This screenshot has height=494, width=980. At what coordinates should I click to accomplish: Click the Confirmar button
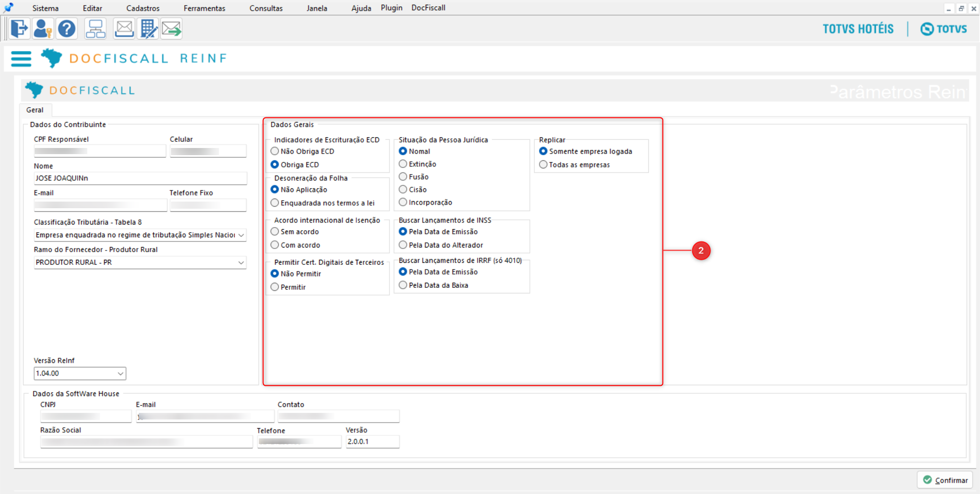945,480
